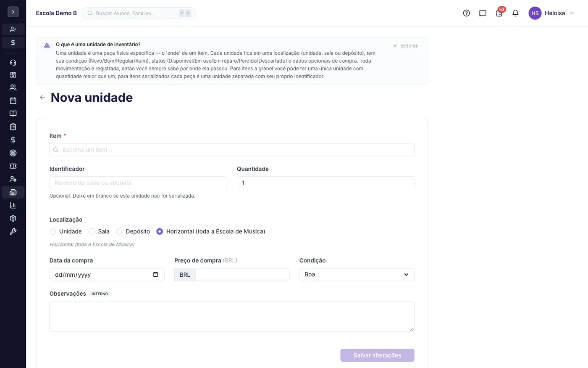Viewport: 588px width, 368px height.
Task: Open the Condição dropdown
Action: click(x=357, y=275)
